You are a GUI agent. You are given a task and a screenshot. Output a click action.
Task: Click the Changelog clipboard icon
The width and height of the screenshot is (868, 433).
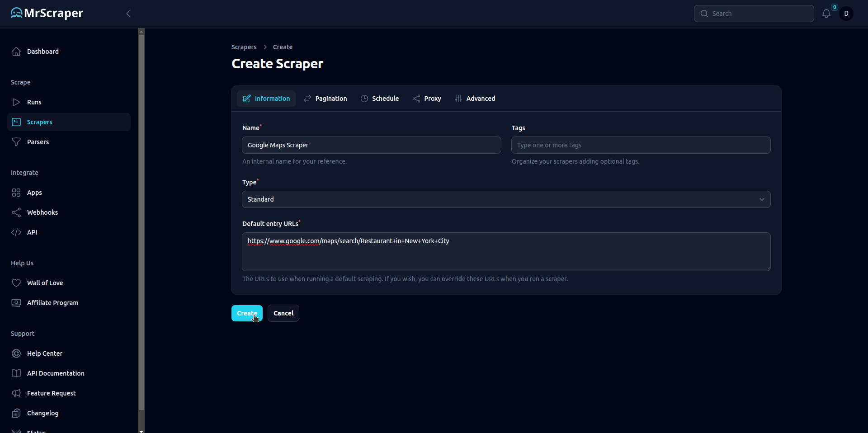point(16,413)
